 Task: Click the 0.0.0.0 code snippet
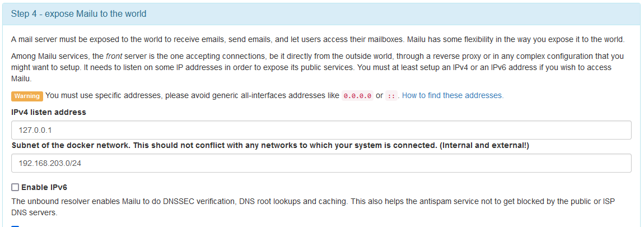coord(357,96)
